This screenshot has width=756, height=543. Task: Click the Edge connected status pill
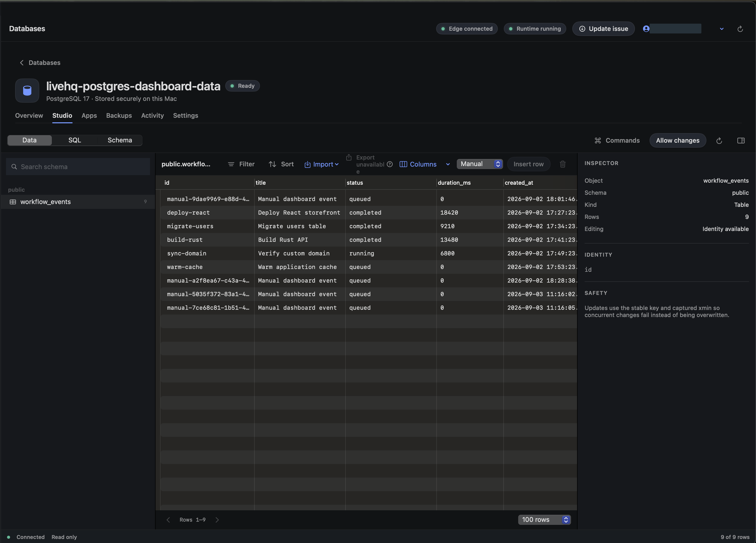467,29
